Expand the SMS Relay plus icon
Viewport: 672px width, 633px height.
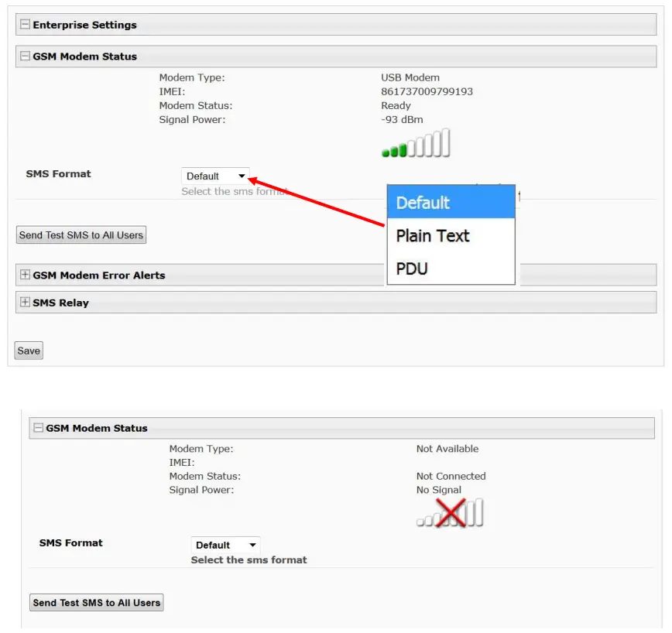tap(26, 303)
